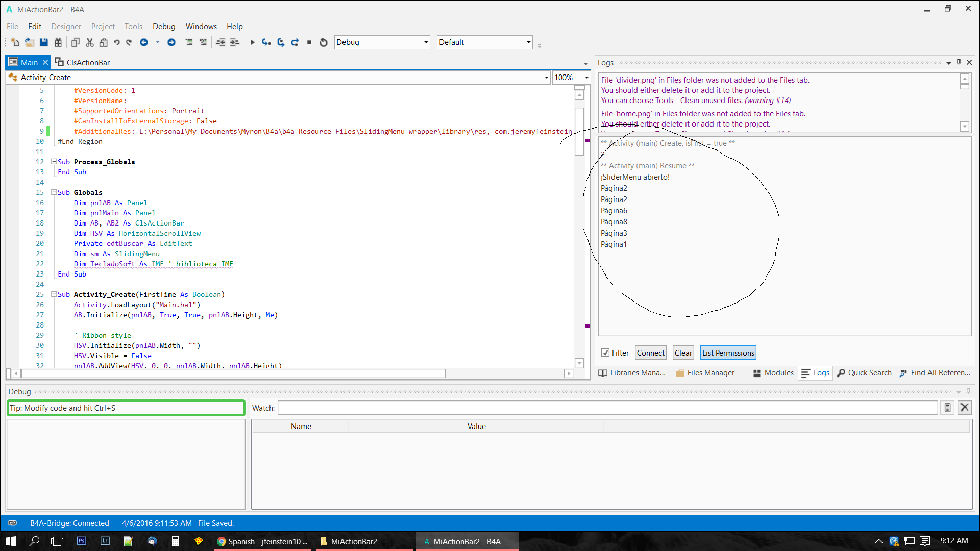Collapse the Sub Globals code block
Screen dimensions: 980x551
54,192
